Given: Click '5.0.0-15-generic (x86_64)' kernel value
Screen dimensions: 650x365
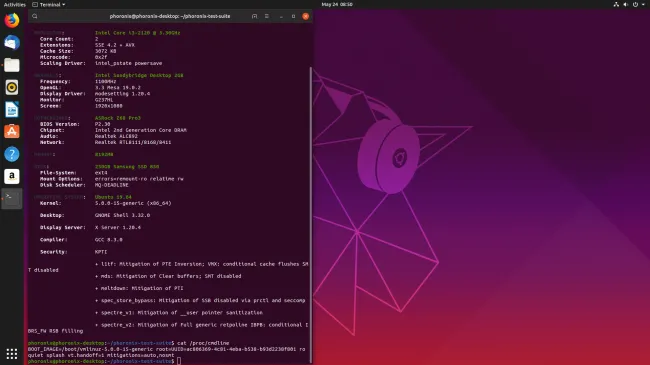Looking at the screenshot, I should point(133,203).
